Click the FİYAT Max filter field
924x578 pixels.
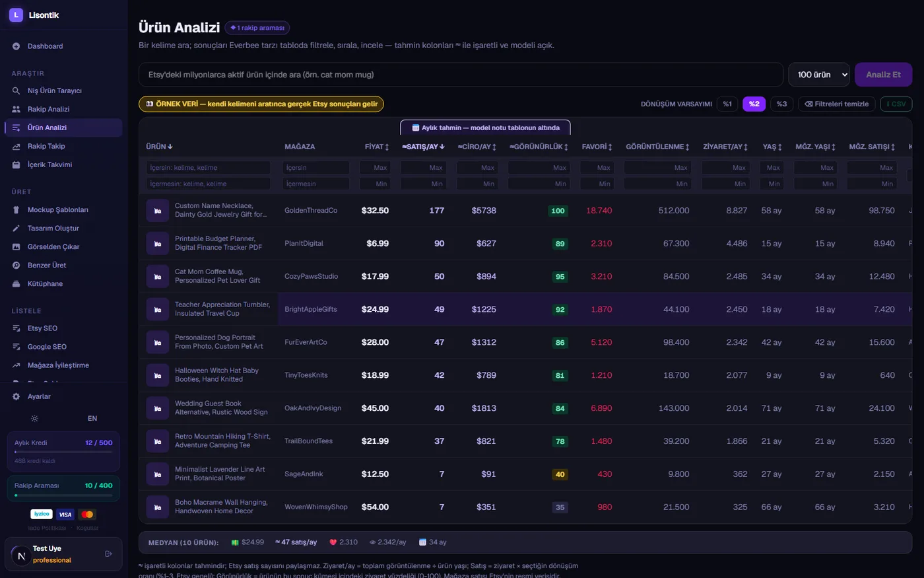pyautogui.click(x=375, y=168)
